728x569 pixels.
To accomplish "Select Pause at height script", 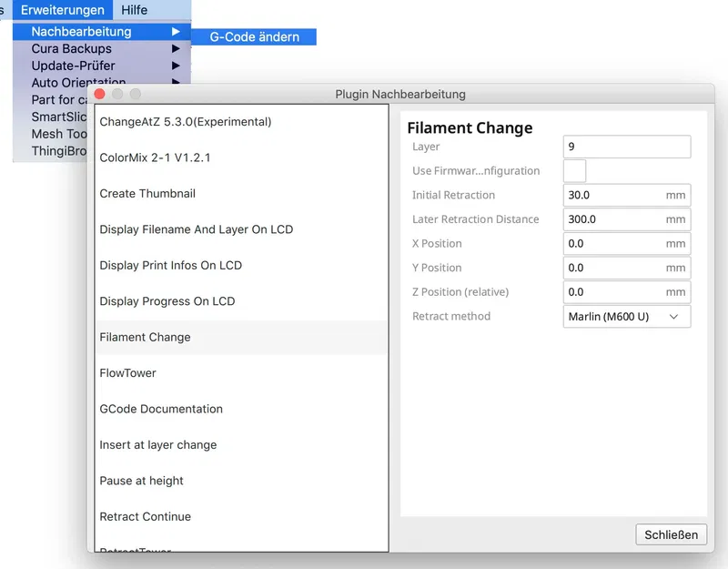I will [241, 481].
